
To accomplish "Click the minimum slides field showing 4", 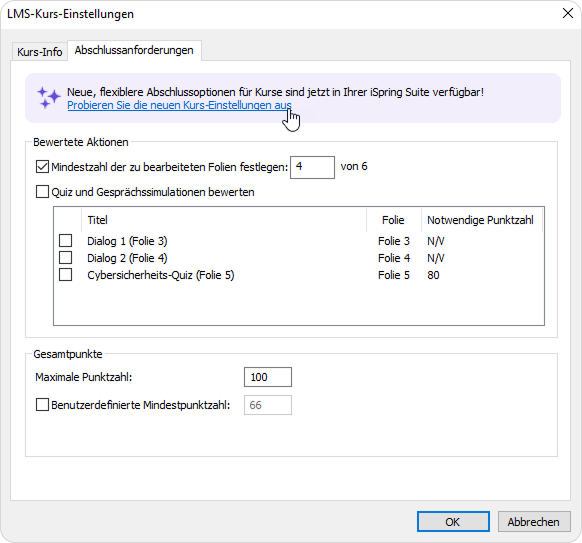I will [312, 167].
